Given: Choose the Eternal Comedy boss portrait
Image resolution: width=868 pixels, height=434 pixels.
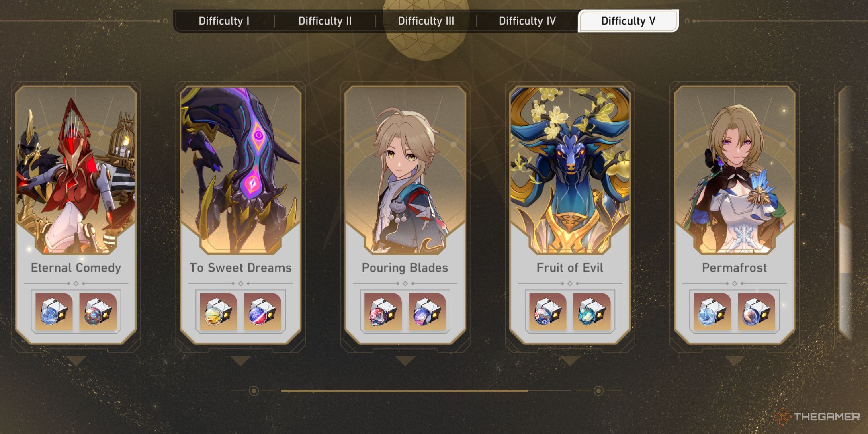Looking at the screenshot, I should [x=76, y=171].
